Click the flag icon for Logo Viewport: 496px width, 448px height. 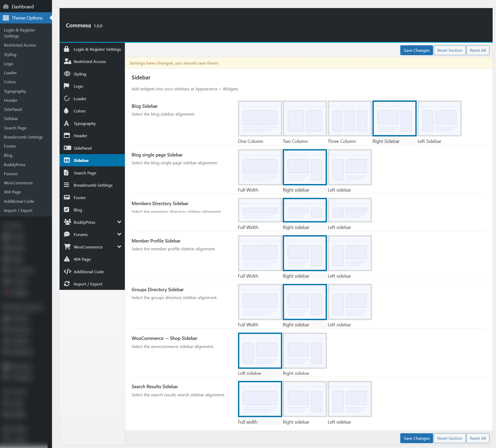(67, 86)
